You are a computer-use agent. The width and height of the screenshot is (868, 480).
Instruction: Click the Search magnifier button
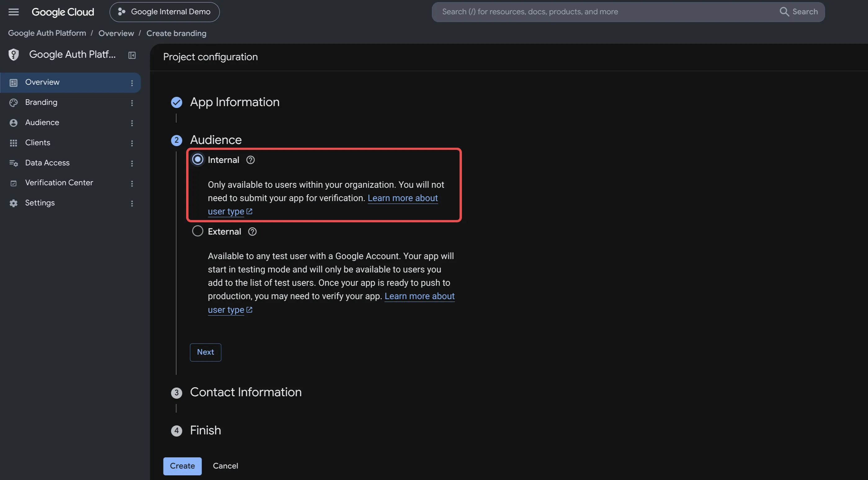(x=798, y=12)
